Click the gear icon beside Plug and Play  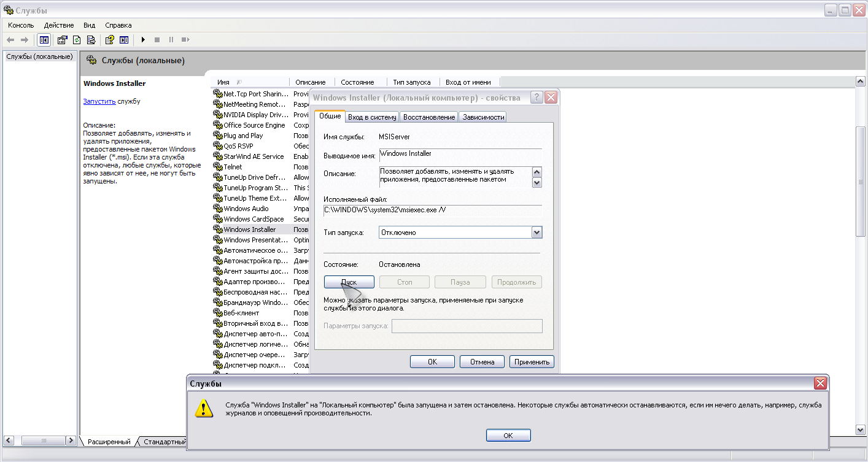tap(217, 136)
